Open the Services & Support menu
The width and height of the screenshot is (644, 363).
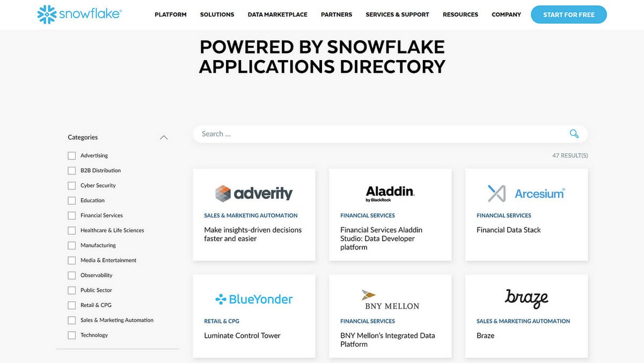397,14
